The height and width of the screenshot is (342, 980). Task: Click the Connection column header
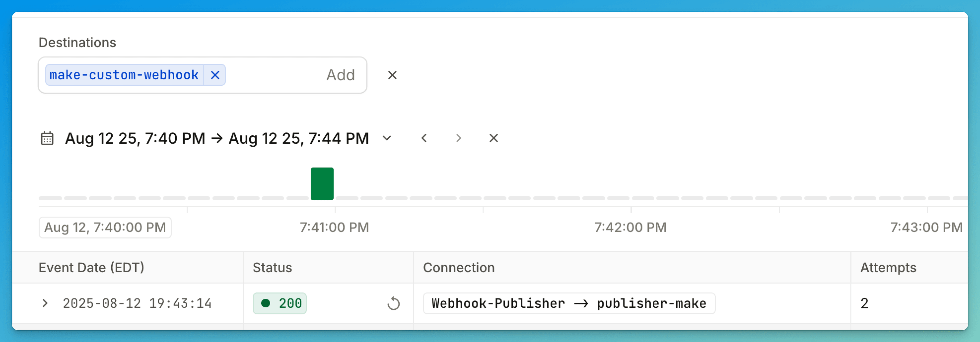coord(459,268)
